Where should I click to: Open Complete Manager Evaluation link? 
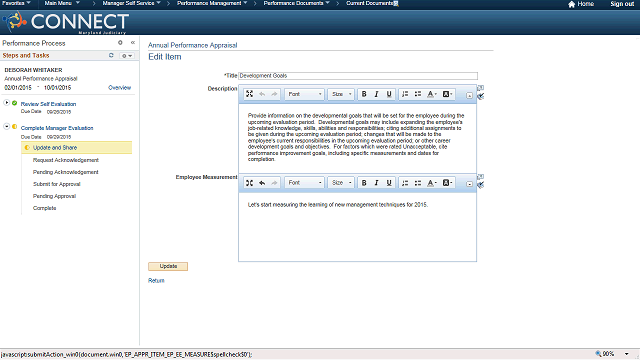click(x=57, y=128)
